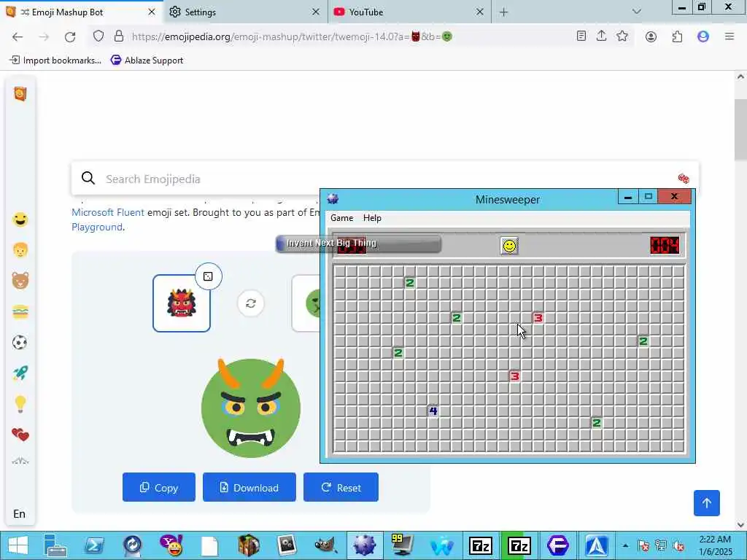This screenshot has width=747, height=560.
Task: Open the Flags category icon in sidebar
Action: pyautogui.click(x=20, y=461)
